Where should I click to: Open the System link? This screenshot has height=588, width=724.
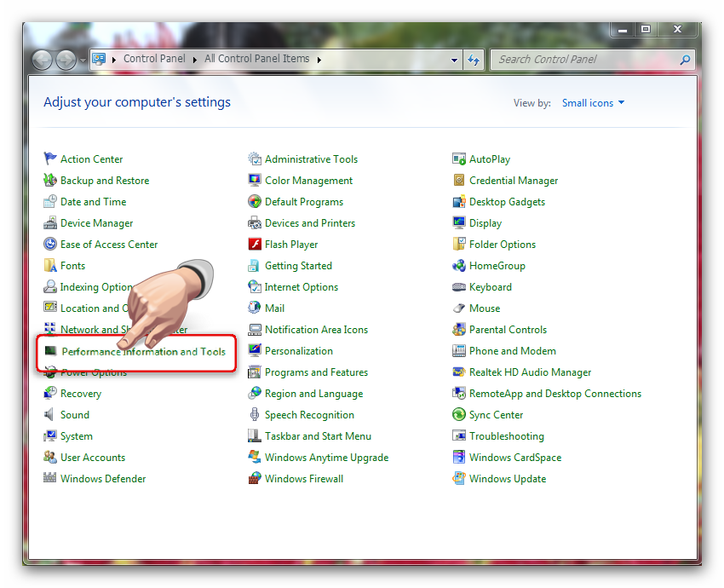click(x=76, y=436)
